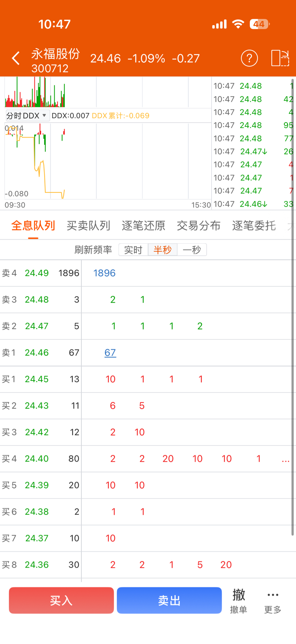Tap the 24.46↓ tick entry
Screen dimensions: 296x644
point(254,204)
